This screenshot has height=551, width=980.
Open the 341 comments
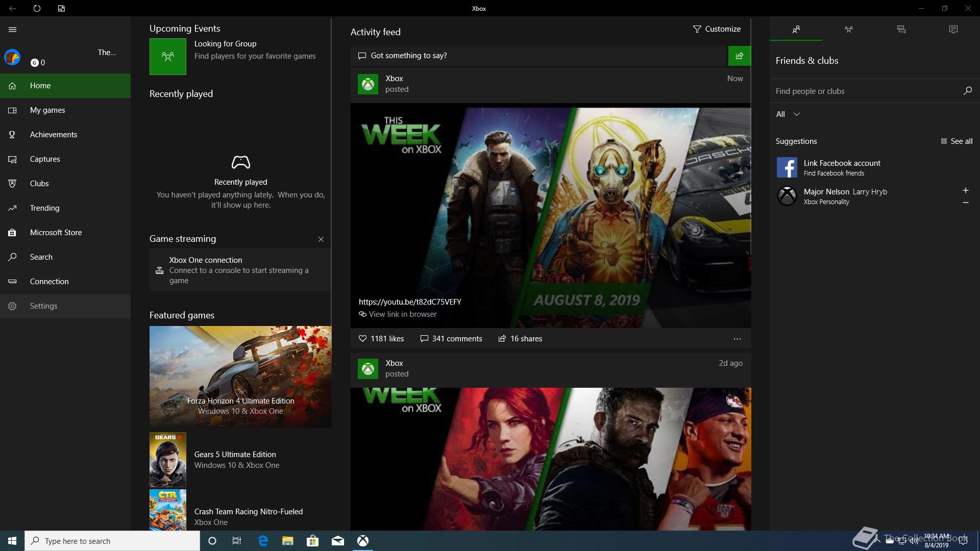[x=451, y=339]
